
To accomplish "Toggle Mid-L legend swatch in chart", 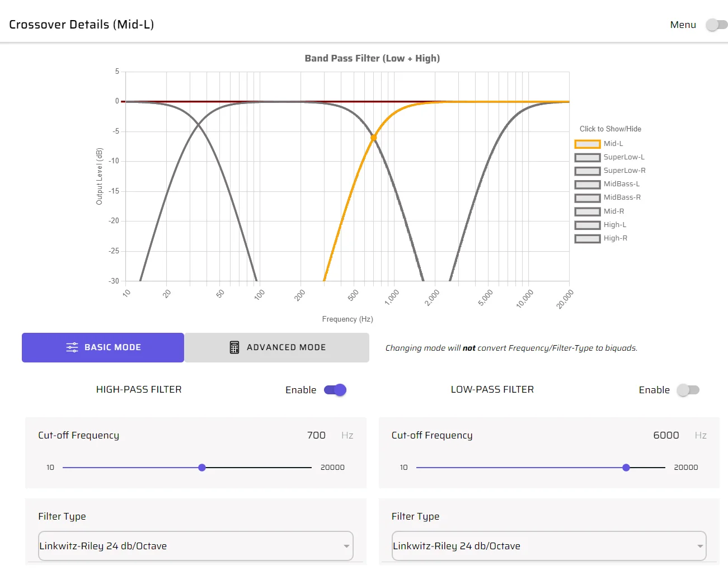I will [587, 144].
